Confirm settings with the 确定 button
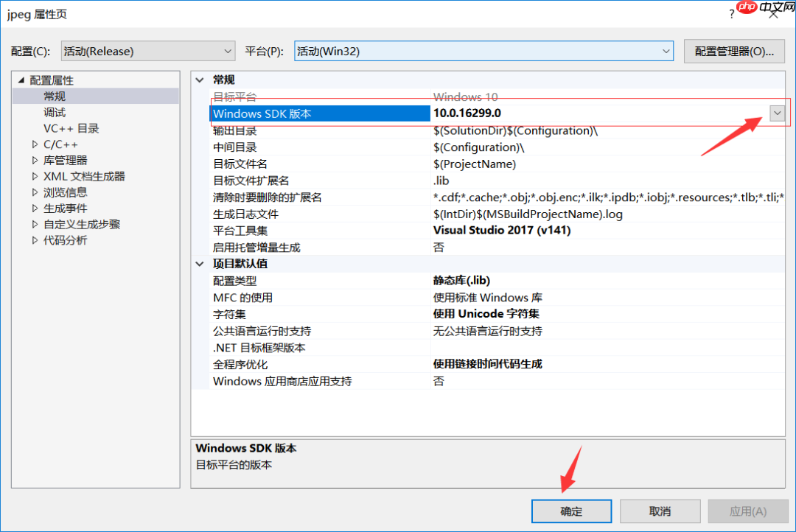 (x=571, y=511)
